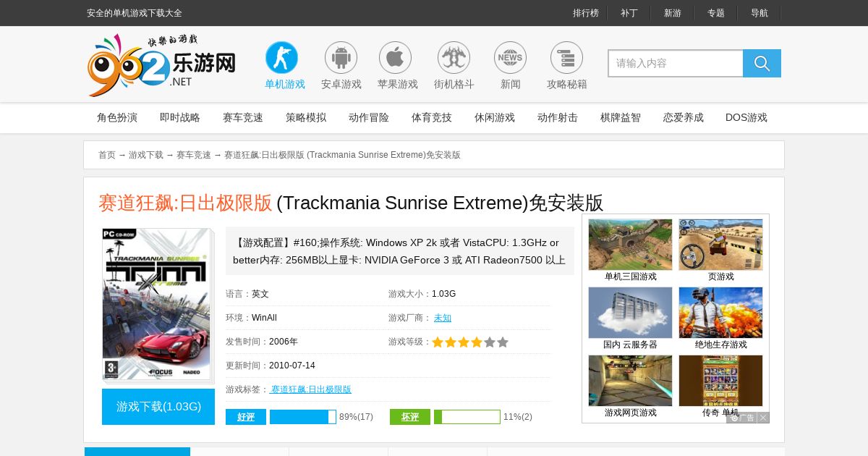Open 排行榜 in the top bar
Image resolution: width=868 pixels, height=456 pixels.
(x=586, y=13)
